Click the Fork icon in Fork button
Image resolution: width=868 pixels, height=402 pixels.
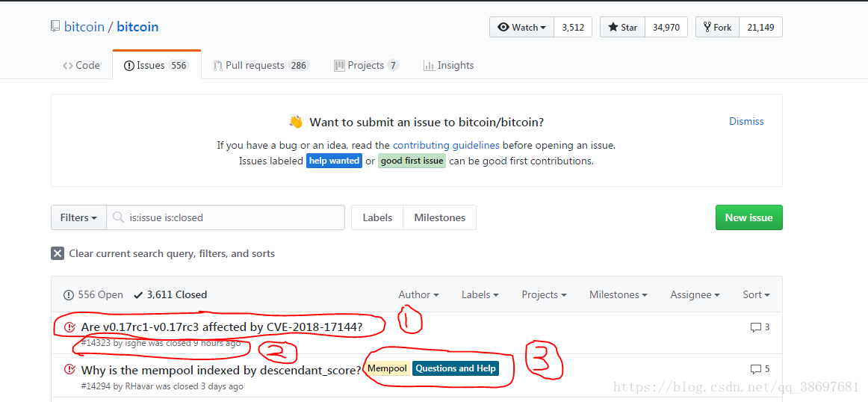click(x=707, y=27)
